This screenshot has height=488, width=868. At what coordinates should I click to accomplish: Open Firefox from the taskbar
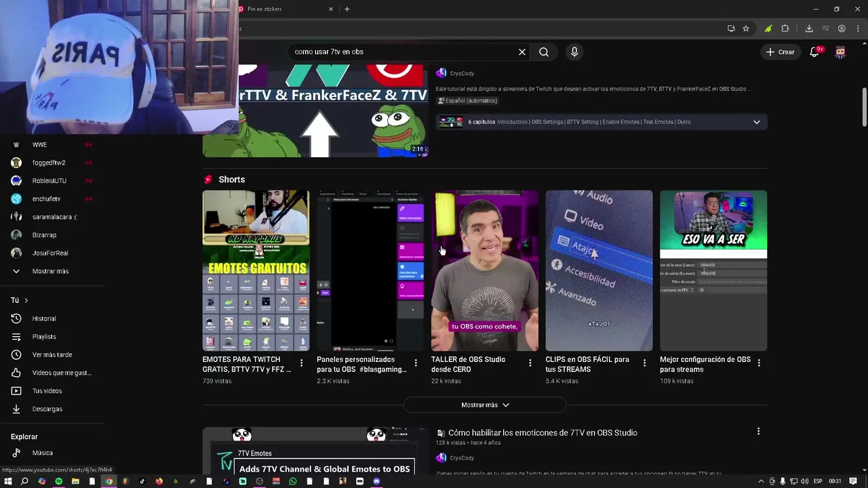(x=159, y=481)
